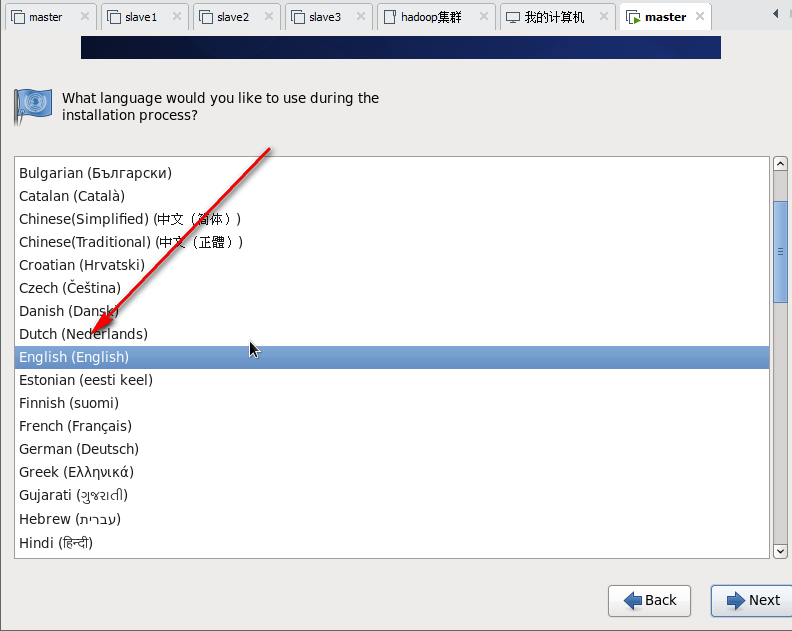The image size is (792, 631).
Task: Click the scrollbar down arrow
Action: (x=780, y=551)
